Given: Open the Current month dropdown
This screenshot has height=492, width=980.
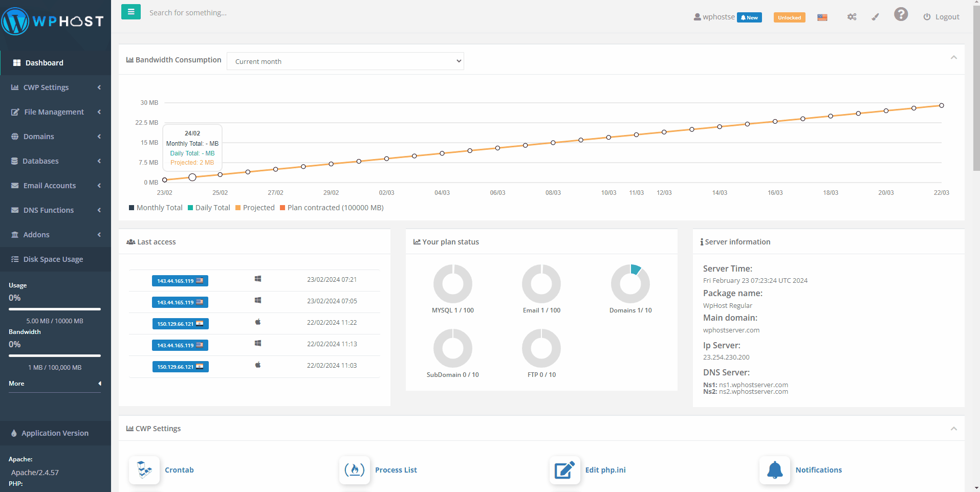Looking at the screenshot, I should coord(345,61).
